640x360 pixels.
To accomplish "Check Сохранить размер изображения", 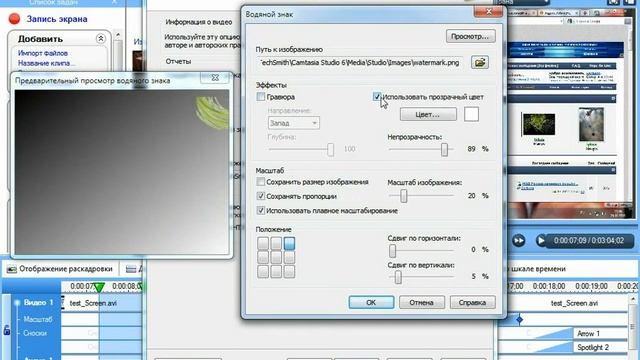I will (261, 182).
